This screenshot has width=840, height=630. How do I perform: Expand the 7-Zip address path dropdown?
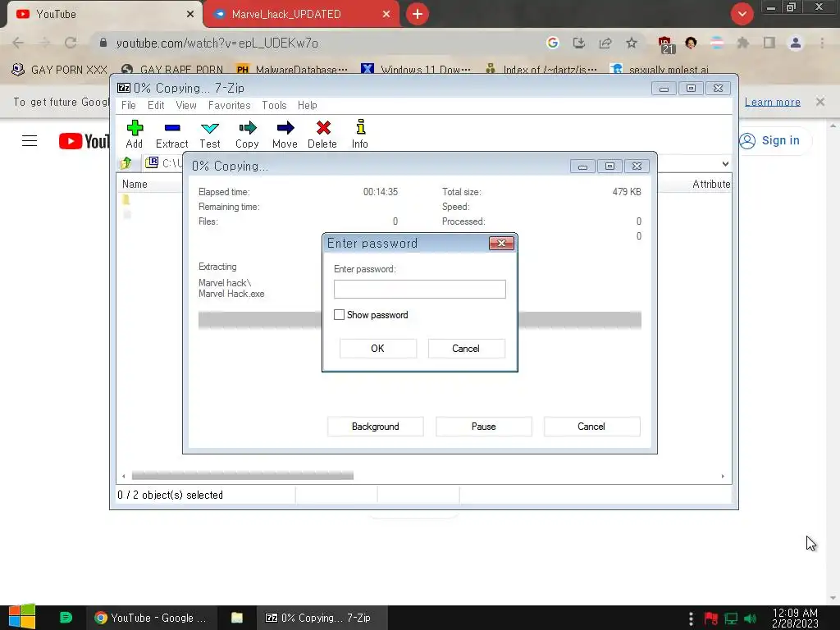coord(725,163)
